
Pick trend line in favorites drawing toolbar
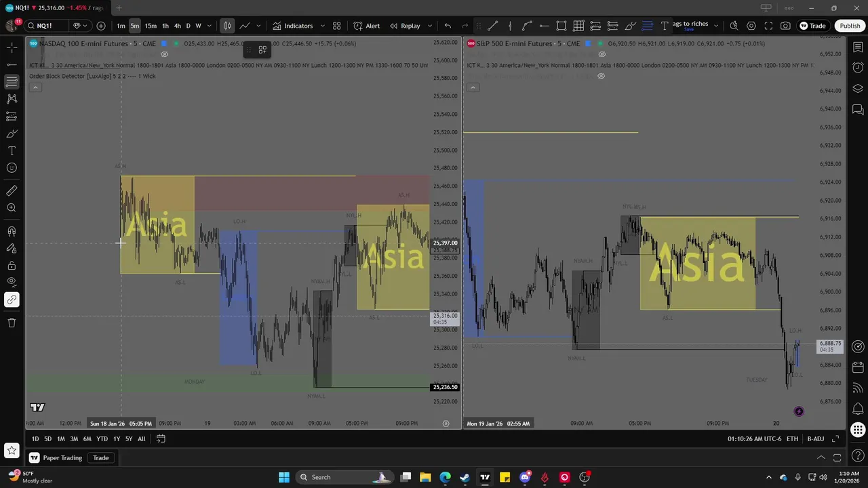[493, 26]
